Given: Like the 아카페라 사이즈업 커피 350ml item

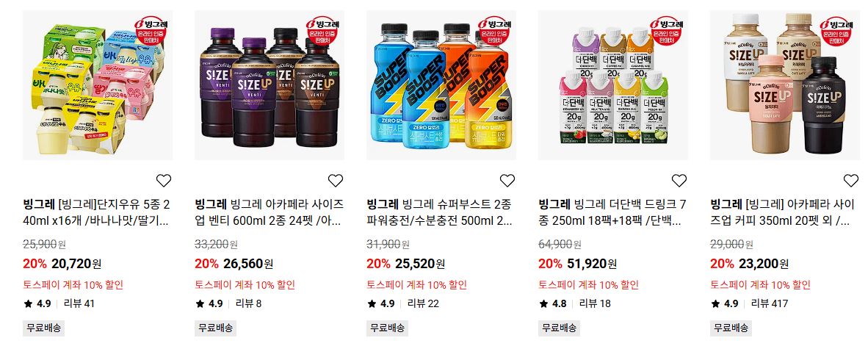Looking at the screenshot, I should [x=851, y=181].
